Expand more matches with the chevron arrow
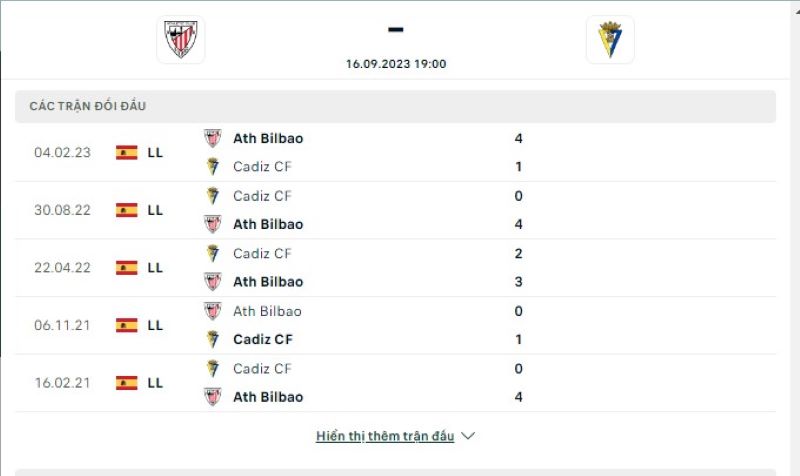This screenshot has width=800, height=476. click(468, 436)
